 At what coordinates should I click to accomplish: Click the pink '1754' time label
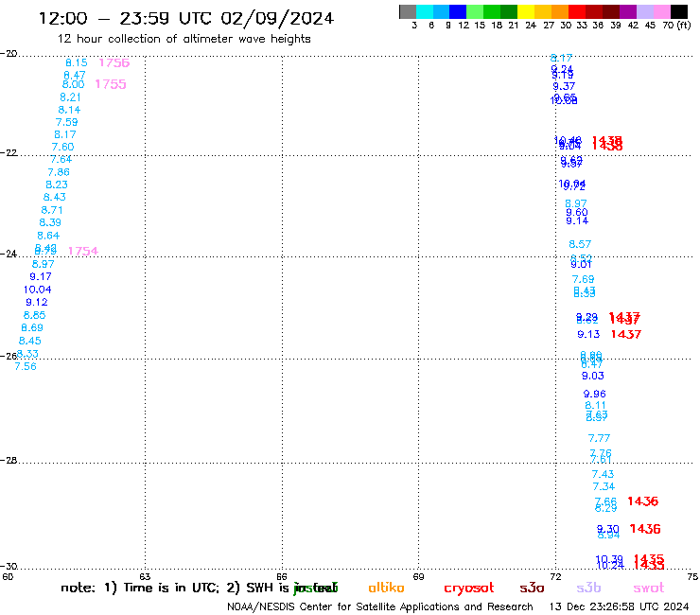(83, 252)
